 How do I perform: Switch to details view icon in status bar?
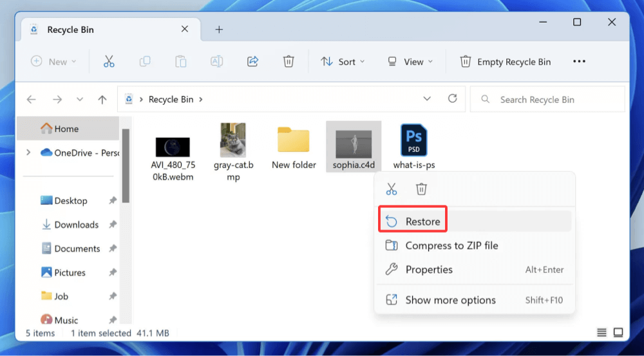(601, 332)
